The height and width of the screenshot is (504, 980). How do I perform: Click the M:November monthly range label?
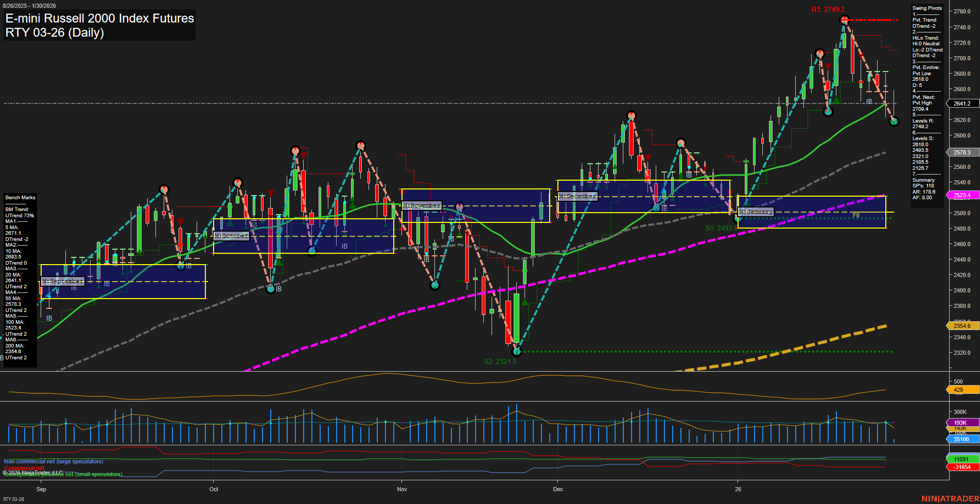422,205
